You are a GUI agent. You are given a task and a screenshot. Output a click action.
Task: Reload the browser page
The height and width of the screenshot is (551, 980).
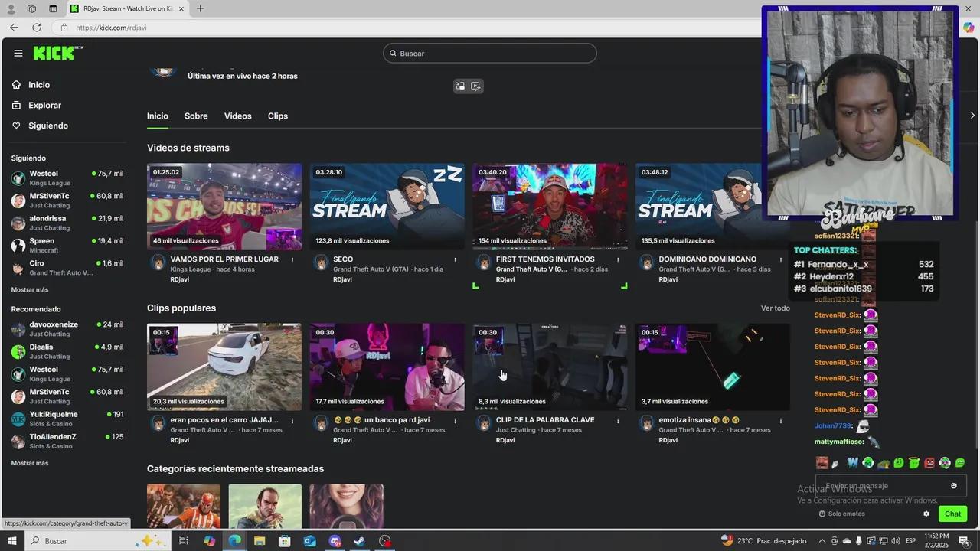click(x=36, y=28)
